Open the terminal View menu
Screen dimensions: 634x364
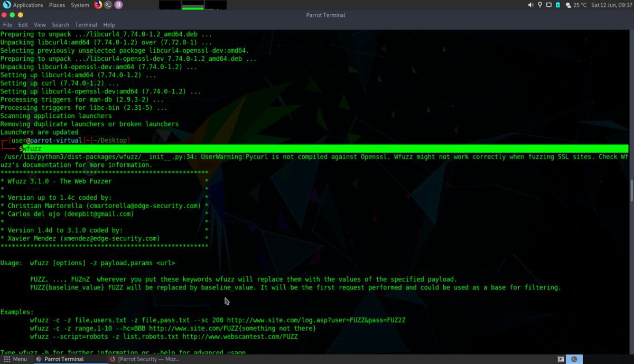point(40,25)
